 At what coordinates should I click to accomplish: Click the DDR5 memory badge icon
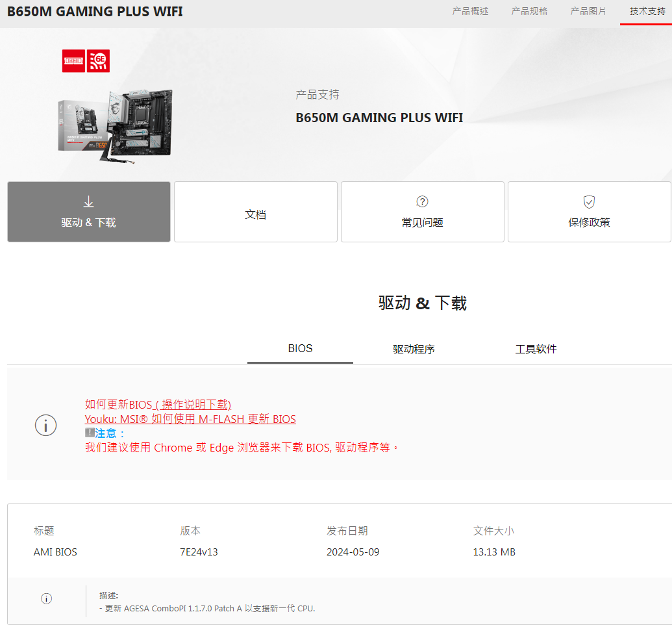coord(73,61)
